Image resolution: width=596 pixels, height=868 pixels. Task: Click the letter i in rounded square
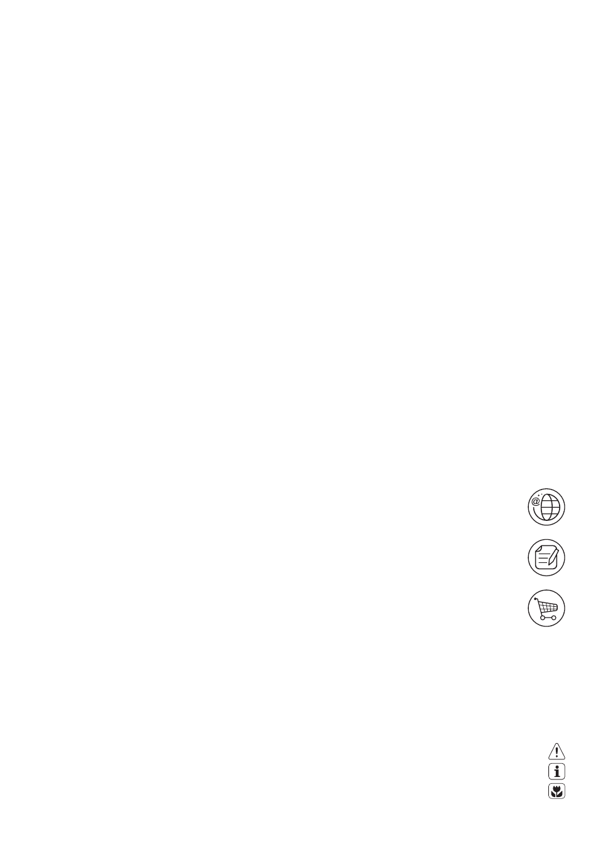[x=557, y=771]
